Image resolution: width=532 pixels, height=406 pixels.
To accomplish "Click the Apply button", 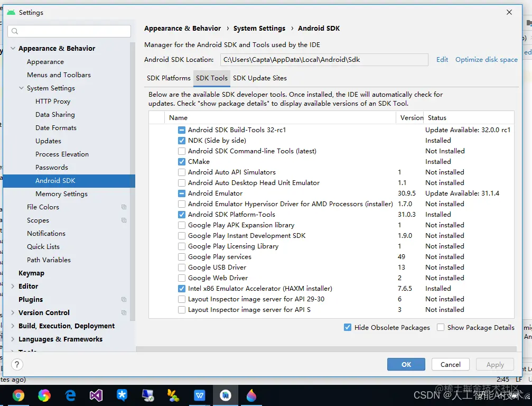I will point(495,365).
